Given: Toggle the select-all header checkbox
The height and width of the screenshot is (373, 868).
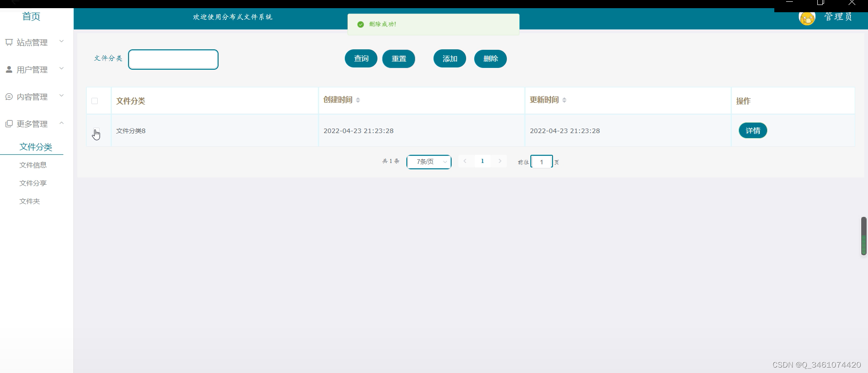Looking at the screenshot, I should pos(95,101).
